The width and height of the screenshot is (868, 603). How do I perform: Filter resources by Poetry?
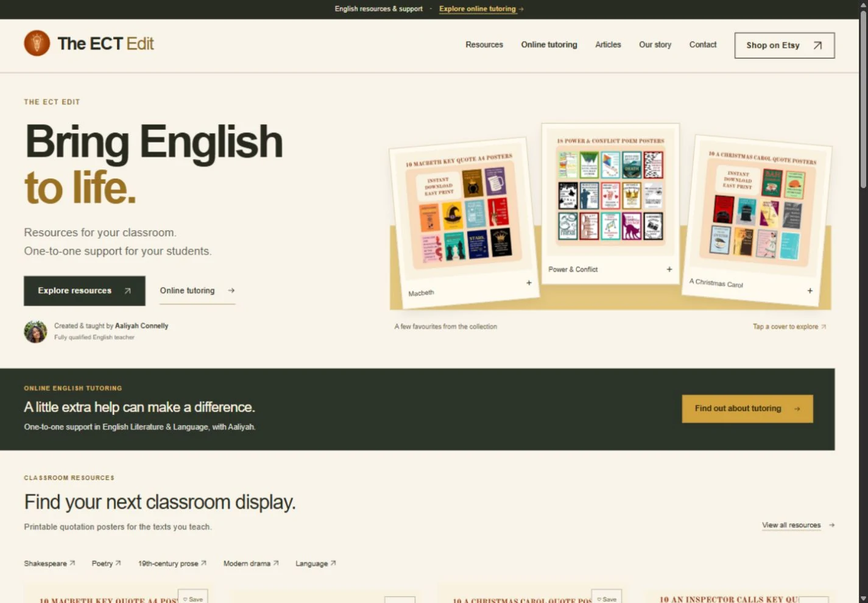[x=106, y=563]
